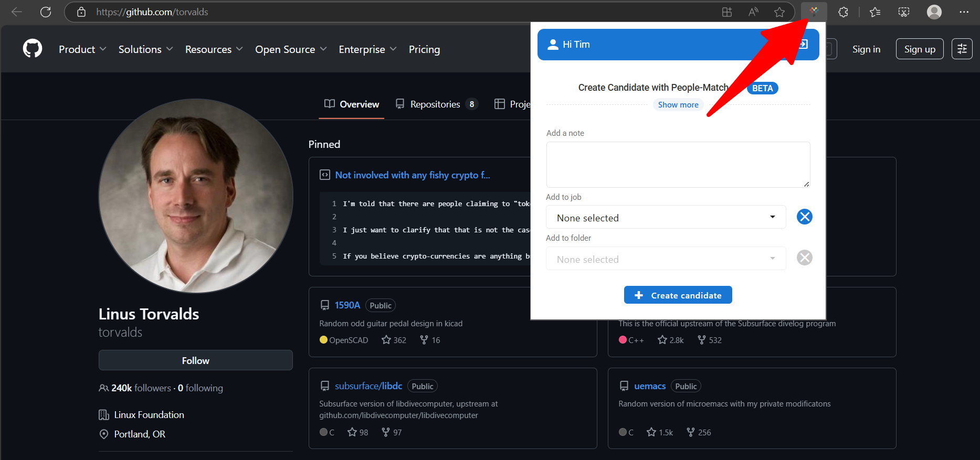Click the 256 forks count on uemacs

(699, 432)
